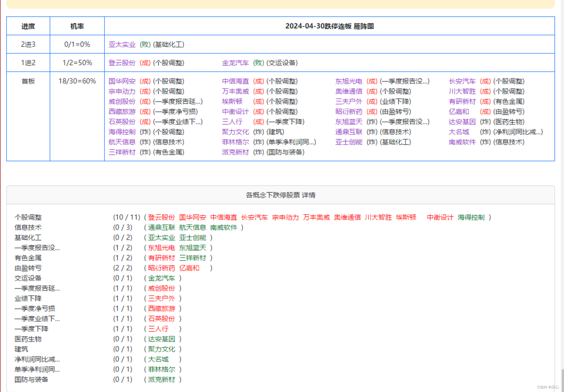Image resolution: width=564 pixels, height=392 pixels.
Task: Open 三祥新材 in the 有色金属 details row
Action: point(193,258)
